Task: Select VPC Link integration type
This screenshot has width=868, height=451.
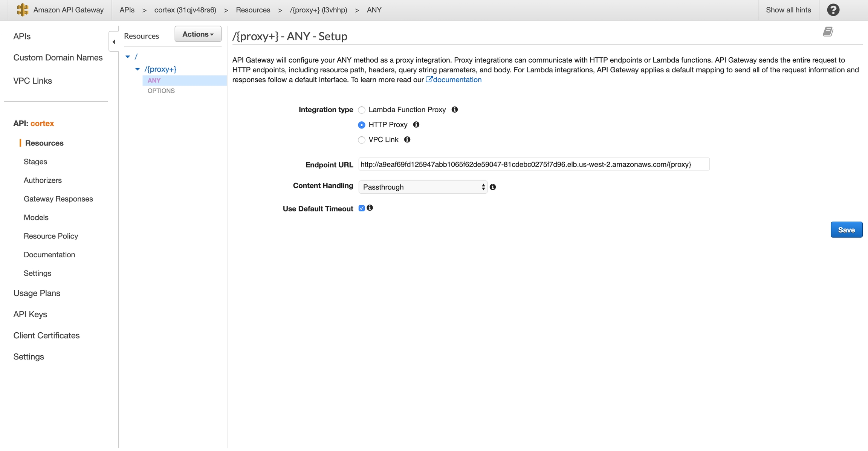Action: [362, 140]
